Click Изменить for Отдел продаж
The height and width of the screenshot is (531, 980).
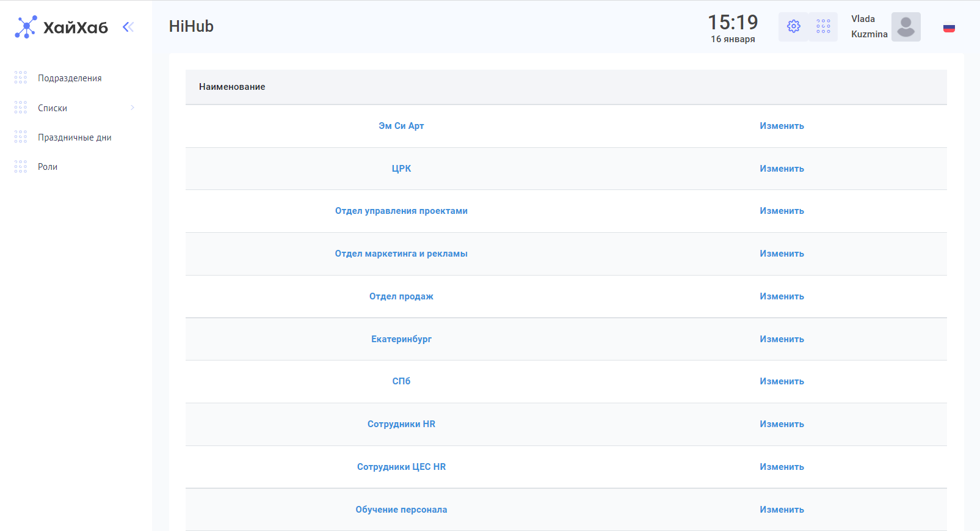782,296
